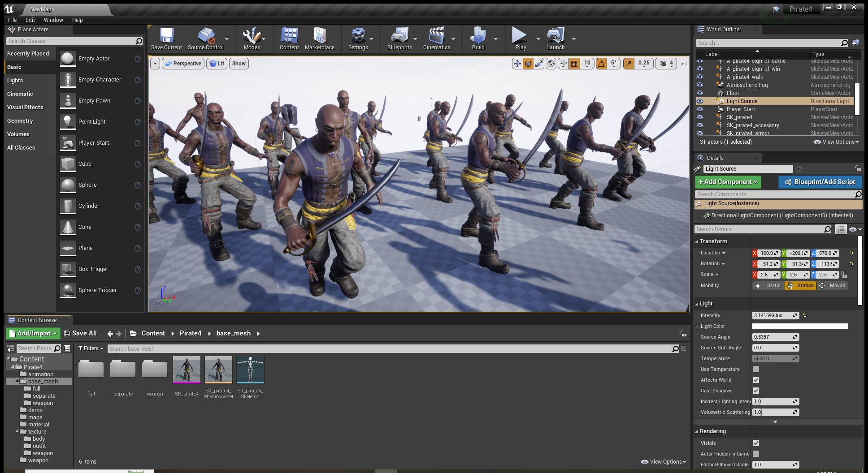The height and width of the screenshot is (473, 868).
Task: Maximize or restore the viewport icon
Action: point(684,64)
